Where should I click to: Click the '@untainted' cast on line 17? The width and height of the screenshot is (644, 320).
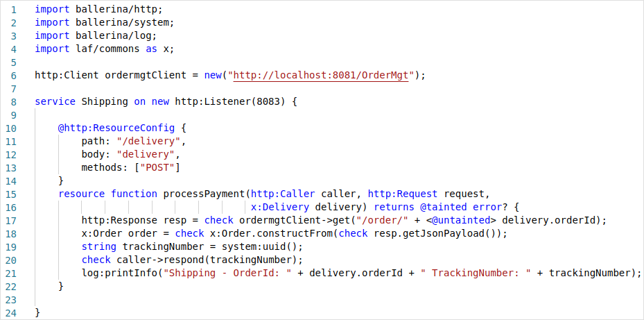(x=461, y=220)
